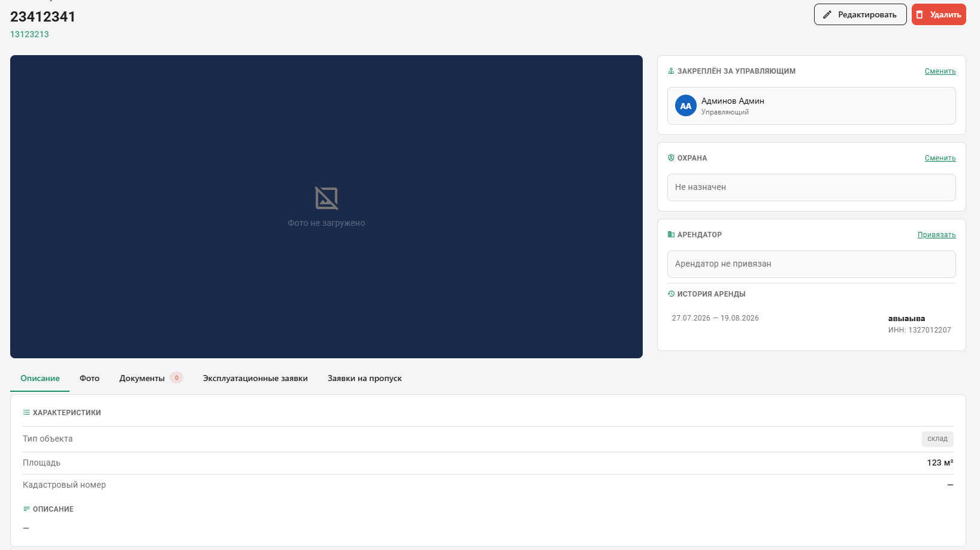
Task: Click tenant name авыаыва in history
Action: 906,319
